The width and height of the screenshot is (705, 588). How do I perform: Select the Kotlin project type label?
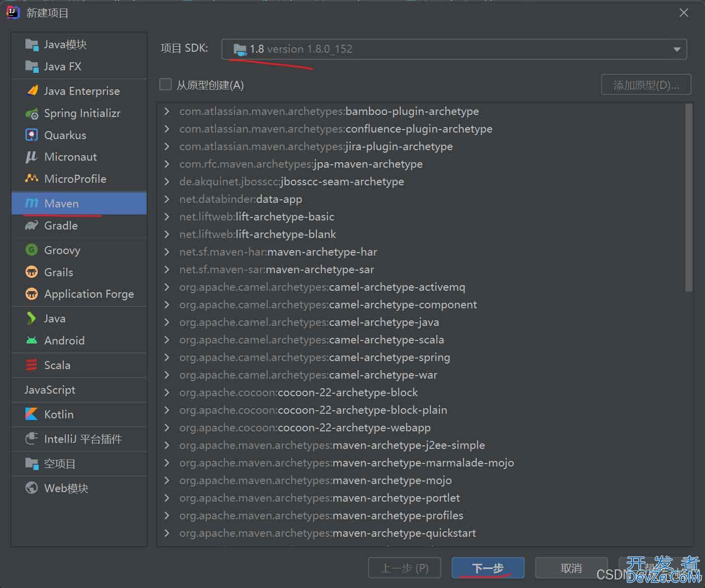tap(59, 414)
